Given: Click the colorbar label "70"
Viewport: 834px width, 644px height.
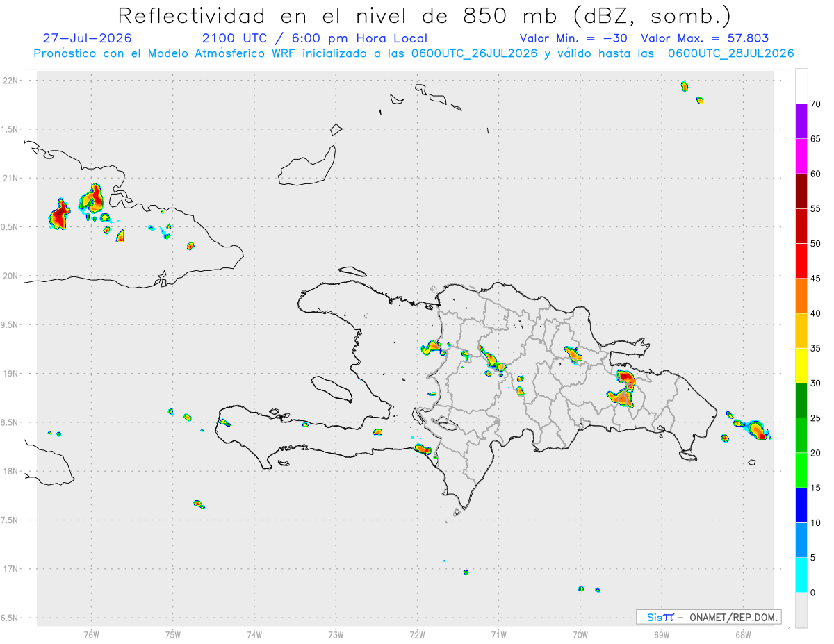Looking at the screenshot, I should coord(815,104).
